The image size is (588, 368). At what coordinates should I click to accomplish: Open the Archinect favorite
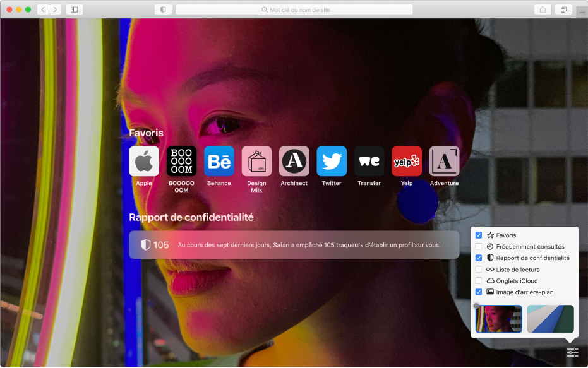coord(294,162)
